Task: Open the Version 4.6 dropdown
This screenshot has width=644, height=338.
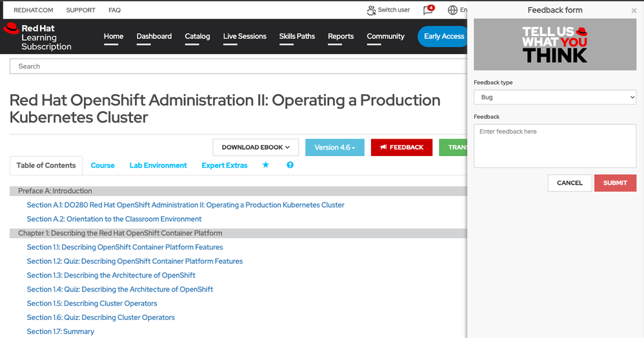Action: pyautogui.click(x=335, y=147)
